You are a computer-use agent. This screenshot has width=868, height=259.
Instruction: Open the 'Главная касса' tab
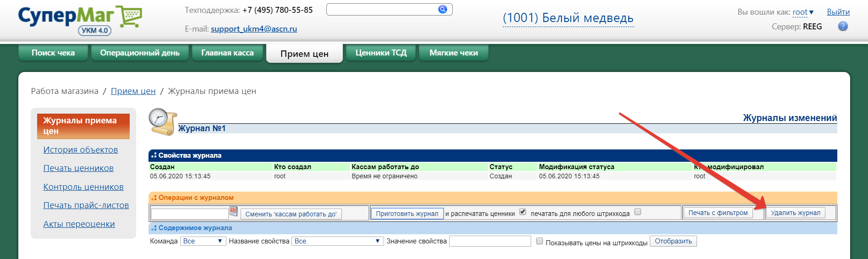228,53
